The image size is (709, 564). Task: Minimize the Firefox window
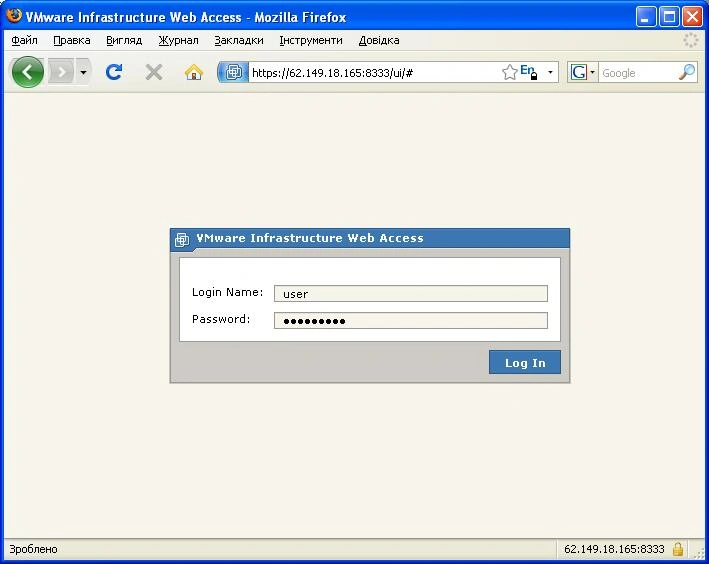click(646, 17)
